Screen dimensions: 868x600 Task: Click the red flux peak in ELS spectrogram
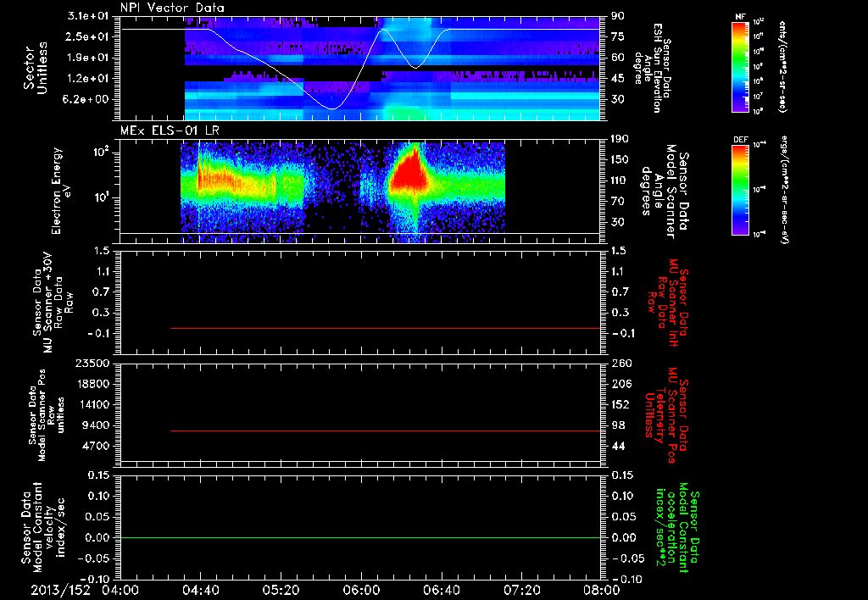tap(409, 171)
